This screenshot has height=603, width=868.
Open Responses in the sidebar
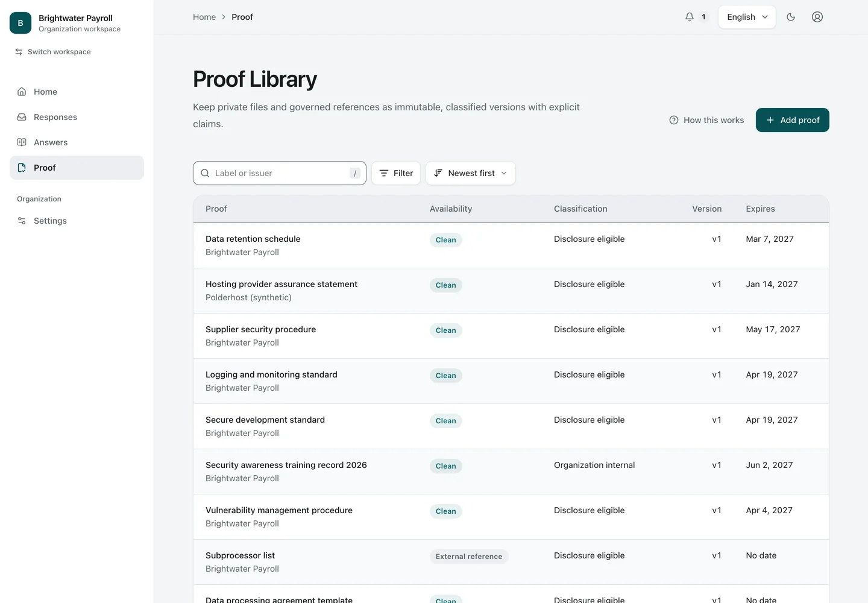[77, 117]
